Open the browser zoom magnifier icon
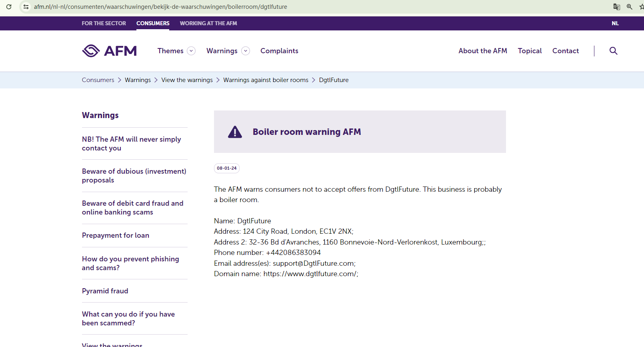This screenshot has width=644, height=347. pyautogui.click(x=629, y=7)
